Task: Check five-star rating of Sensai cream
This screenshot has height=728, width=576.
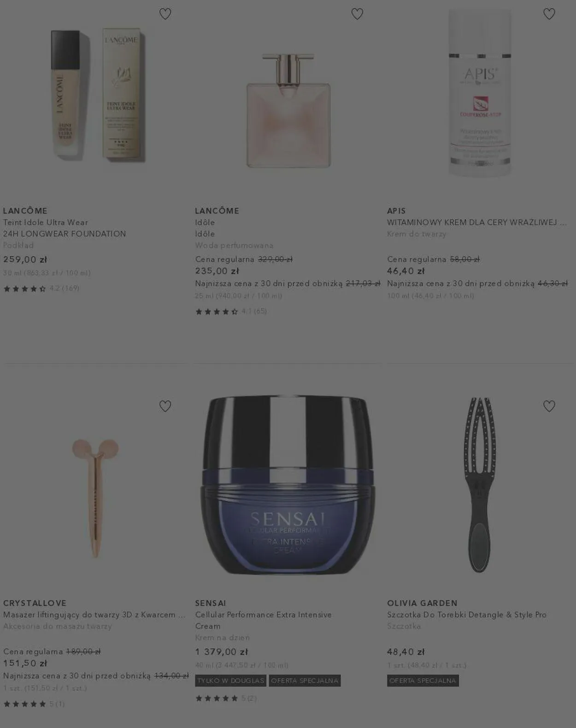Action: (x=226, y=698)
